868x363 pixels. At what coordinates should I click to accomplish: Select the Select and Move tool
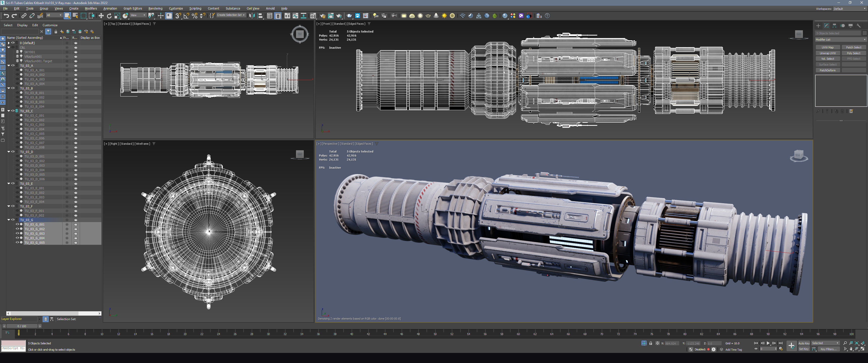point(101,16)
